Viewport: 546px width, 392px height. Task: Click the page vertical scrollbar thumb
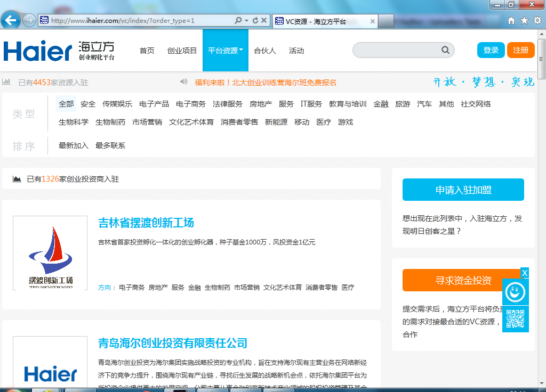click(x=542, y=59)
